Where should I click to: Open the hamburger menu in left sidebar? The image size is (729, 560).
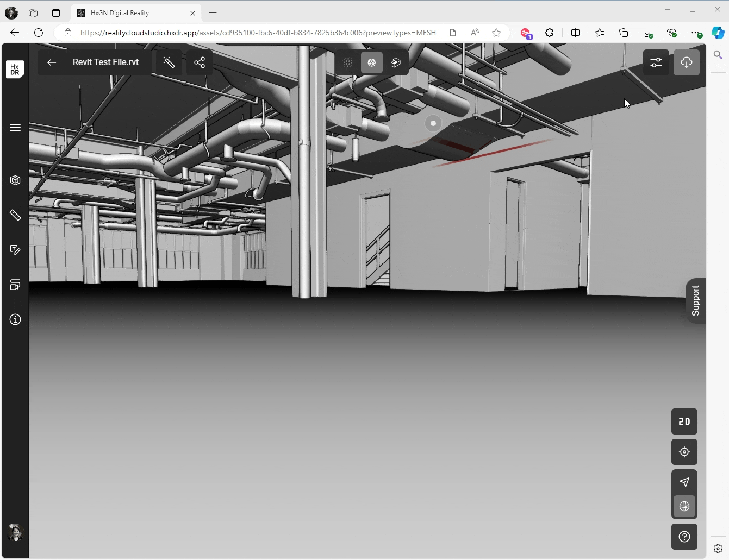[15, 128]
